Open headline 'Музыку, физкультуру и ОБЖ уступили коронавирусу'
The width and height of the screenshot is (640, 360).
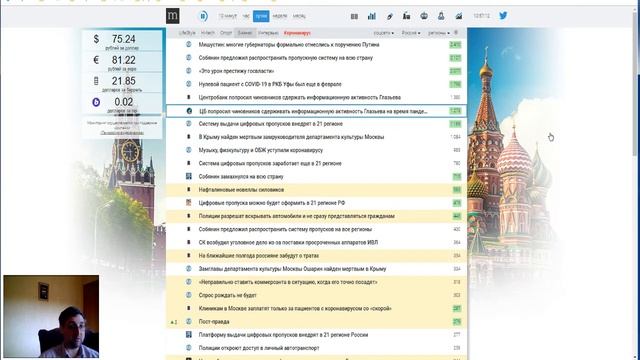[x=260, y=150]
